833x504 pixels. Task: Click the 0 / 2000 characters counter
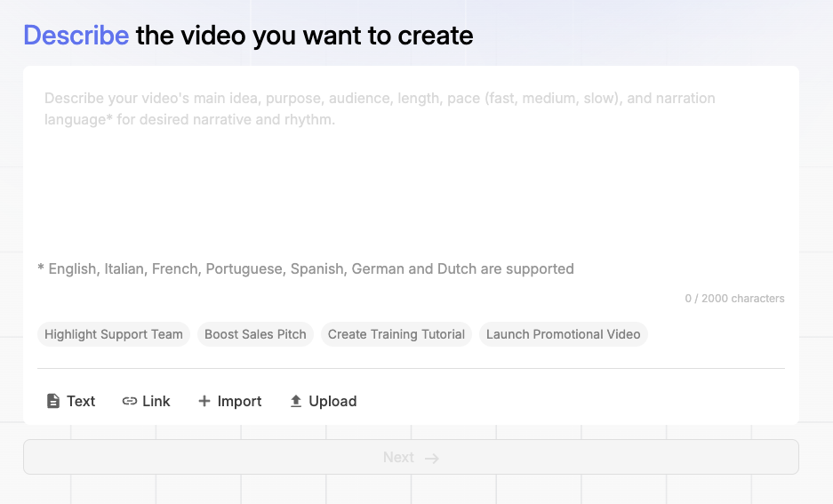(x=734, y=299)
